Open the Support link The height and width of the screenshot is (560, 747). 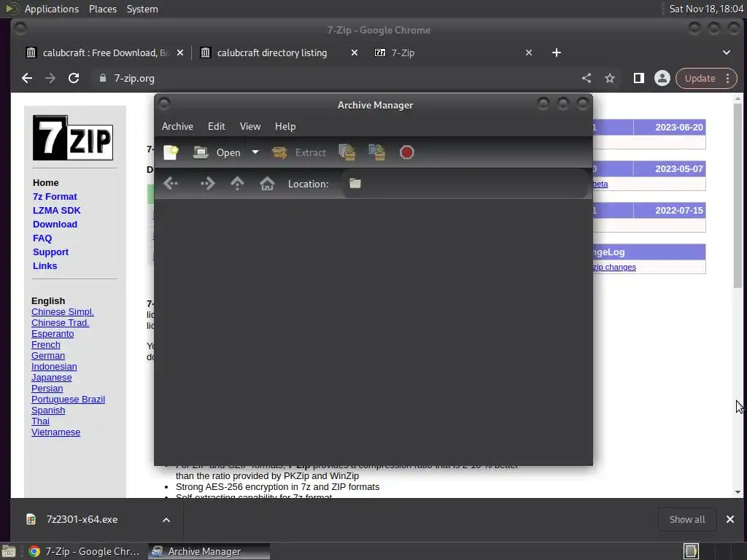point(50,252)
